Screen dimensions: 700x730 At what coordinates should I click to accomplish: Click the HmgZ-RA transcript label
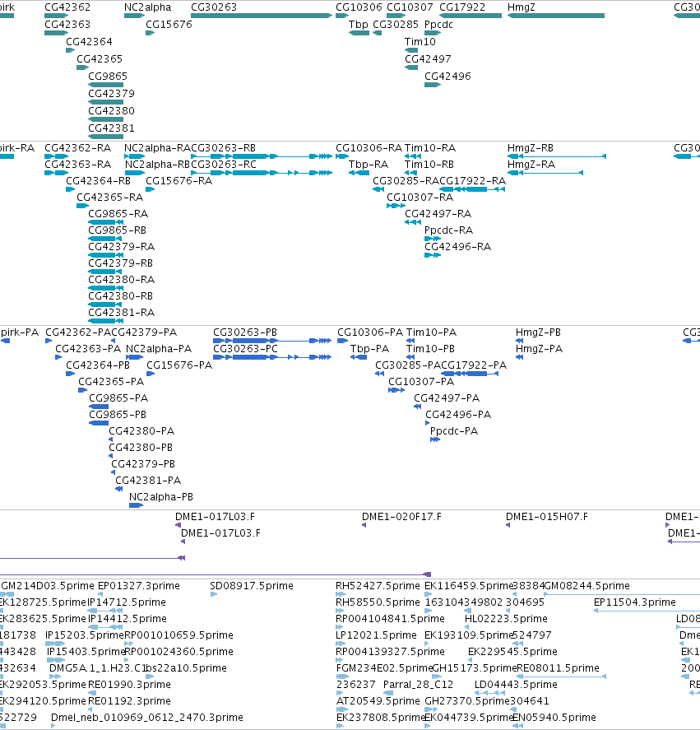[x=531, y=165]
